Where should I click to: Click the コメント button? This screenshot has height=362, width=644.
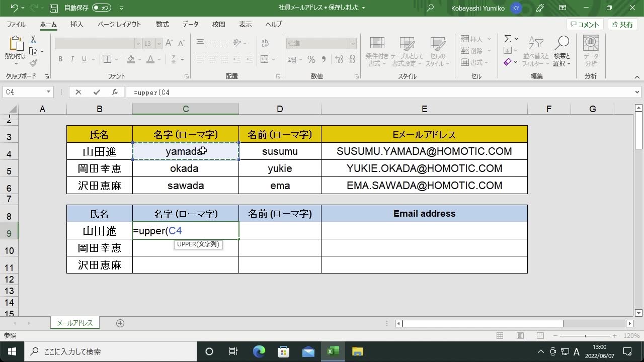pyautogui.click(x=586, y=24)
